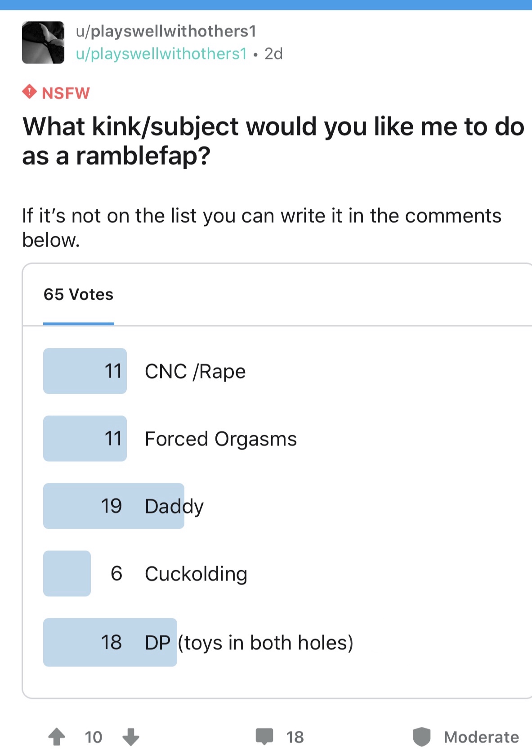The width and height of the screenshot is (532, 756).
Task: Select the CNC poll option at the top
Action: (x=195, y=371)
